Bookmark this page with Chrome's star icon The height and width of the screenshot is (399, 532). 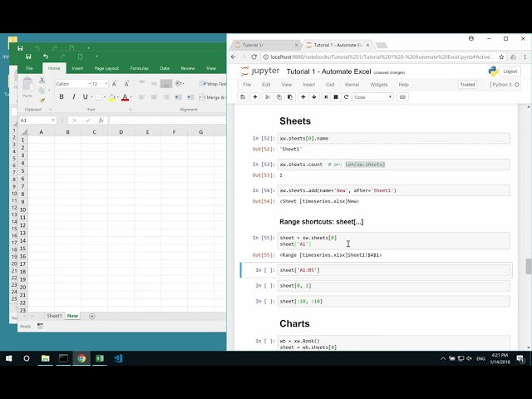[501, 57]
